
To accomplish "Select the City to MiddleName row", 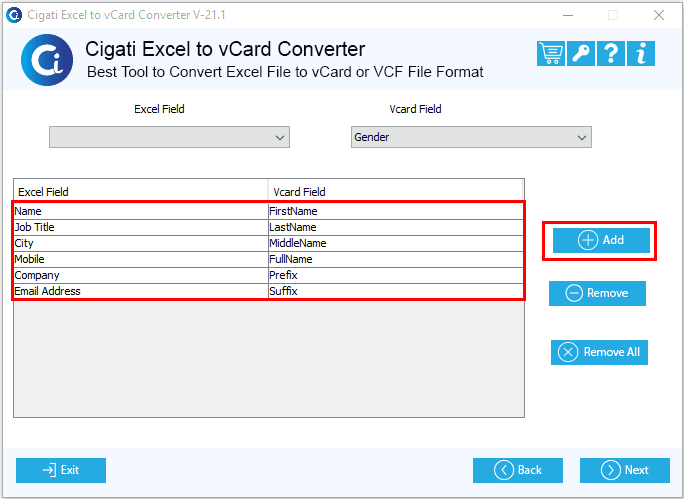I will coord(268,243).
